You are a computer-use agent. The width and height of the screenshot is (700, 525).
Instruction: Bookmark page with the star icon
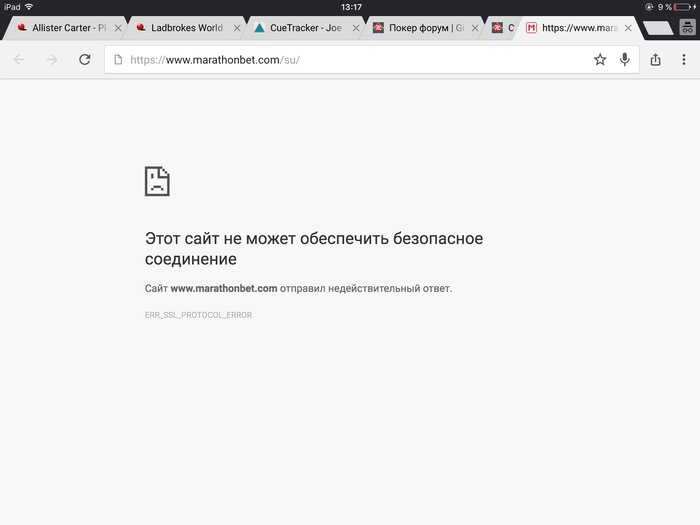point(600,59)
